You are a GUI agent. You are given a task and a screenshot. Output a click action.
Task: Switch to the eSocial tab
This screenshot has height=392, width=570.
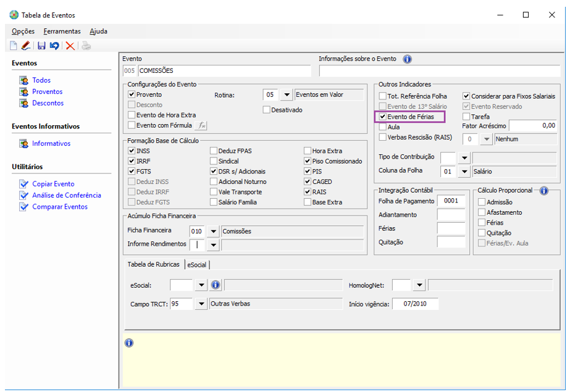tap(196, 265)
